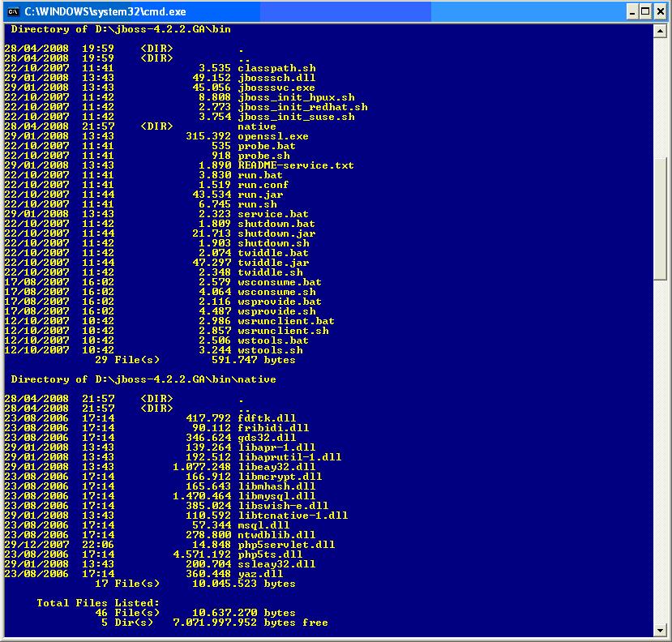Click the php5servlet.dll file name
Screen dimensions: 672x642
tap(286, 545)
